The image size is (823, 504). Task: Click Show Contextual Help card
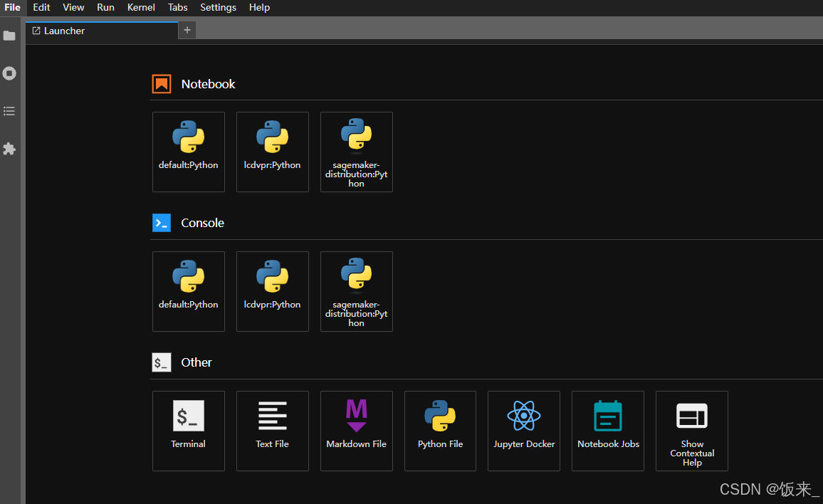click(692, 431)
